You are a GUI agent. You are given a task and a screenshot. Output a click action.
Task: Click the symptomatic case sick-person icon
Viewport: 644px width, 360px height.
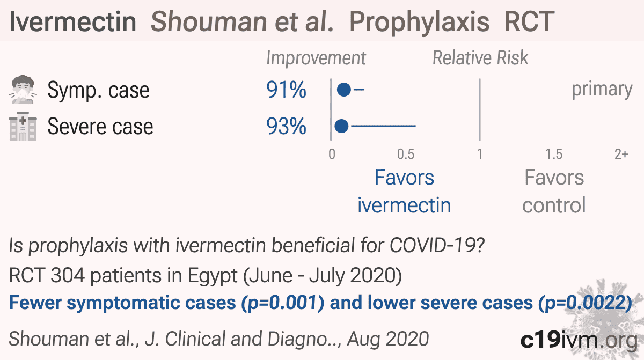[23, 90]
